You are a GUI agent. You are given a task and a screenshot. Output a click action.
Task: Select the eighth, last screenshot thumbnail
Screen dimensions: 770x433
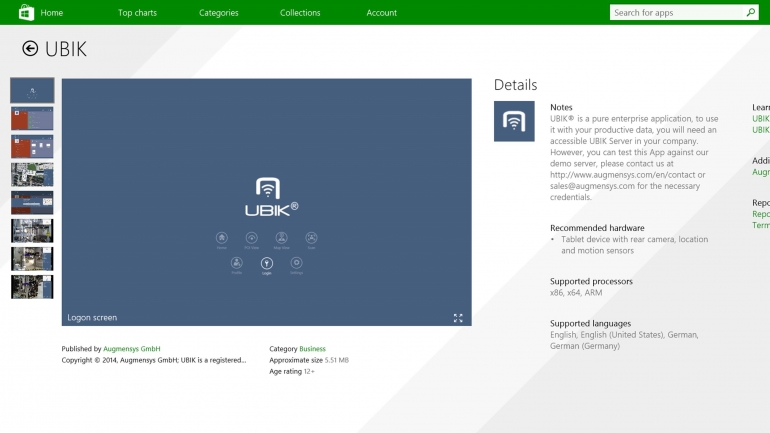[x=32, y=287]
